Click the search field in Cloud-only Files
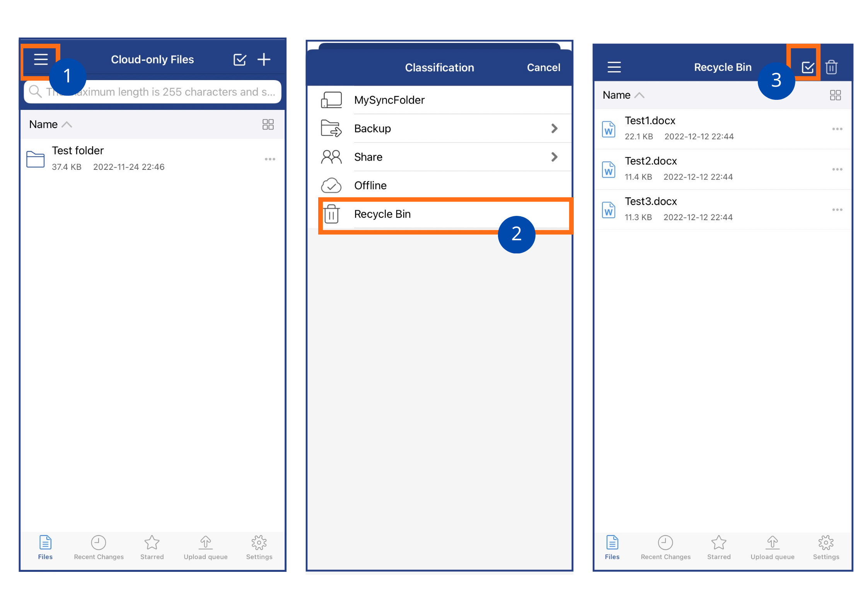Viewport: 868px width, 614px height. click(152, 92)
